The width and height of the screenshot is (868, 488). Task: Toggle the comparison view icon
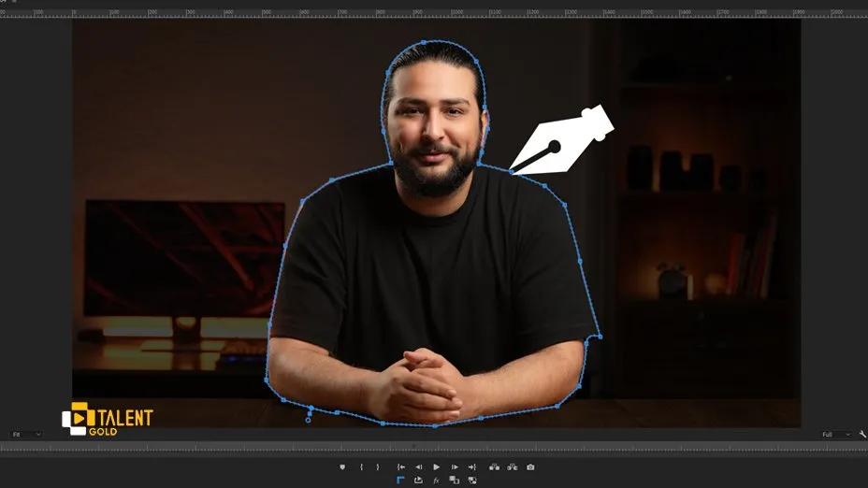454,480
